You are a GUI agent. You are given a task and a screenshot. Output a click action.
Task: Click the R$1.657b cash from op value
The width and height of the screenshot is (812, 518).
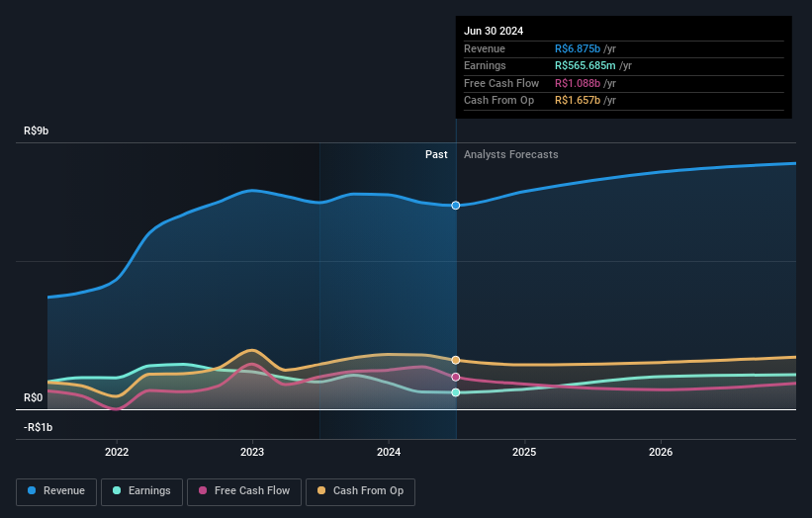tap(578, 101)
